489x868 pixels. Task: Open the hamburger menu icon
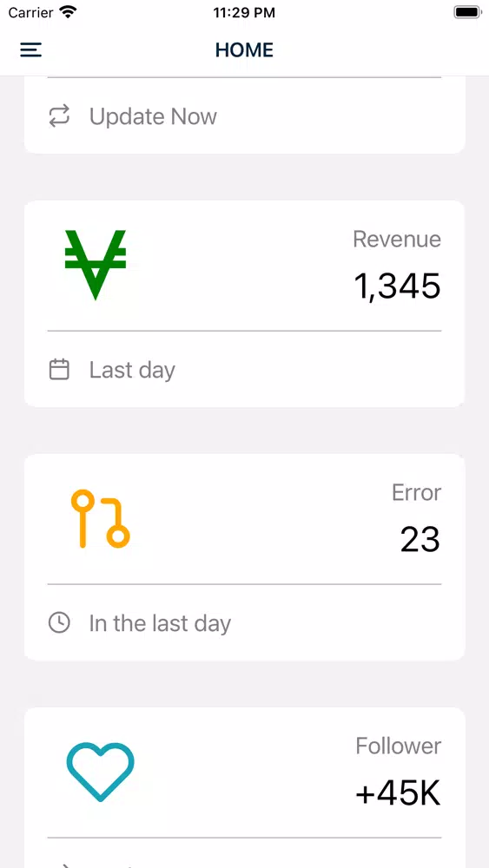coord(31,49)
